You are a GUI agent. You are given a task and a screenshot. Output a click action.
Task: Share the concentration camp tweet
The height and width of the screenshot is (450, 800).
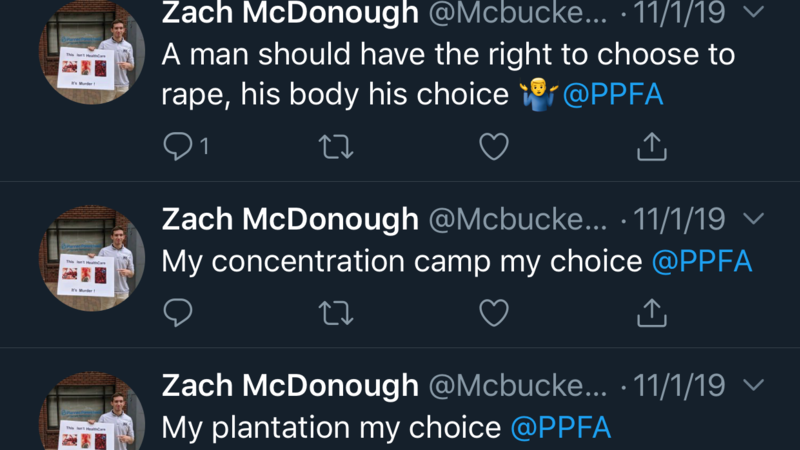(x=652, y=313)
